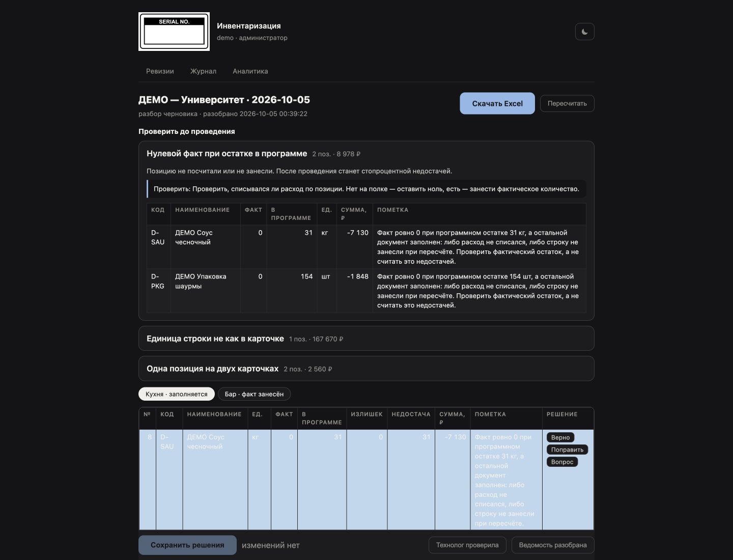Click the Инвентаризация title
The height and width of the screenshot is (560, 733).
point(249,26)
